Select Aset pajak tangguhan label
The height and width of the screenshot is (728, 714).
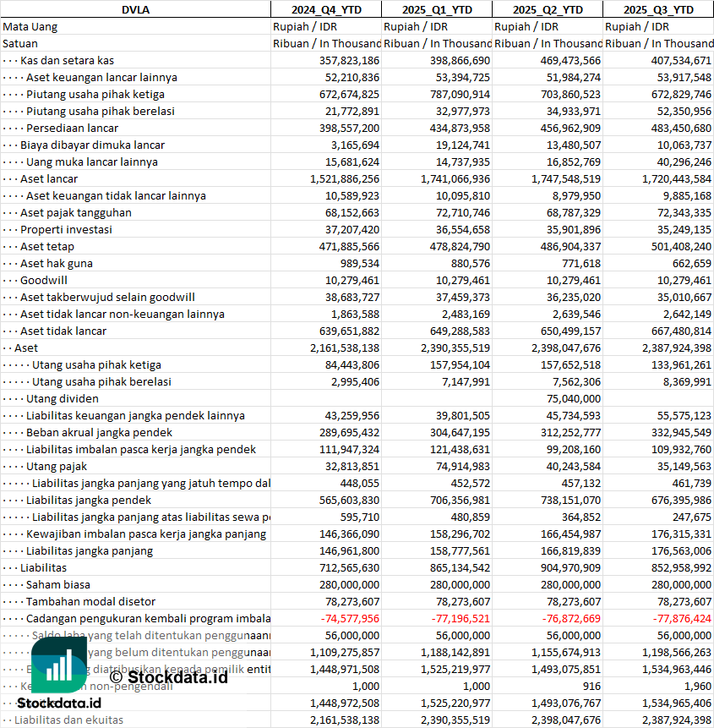tap(75, 212)
